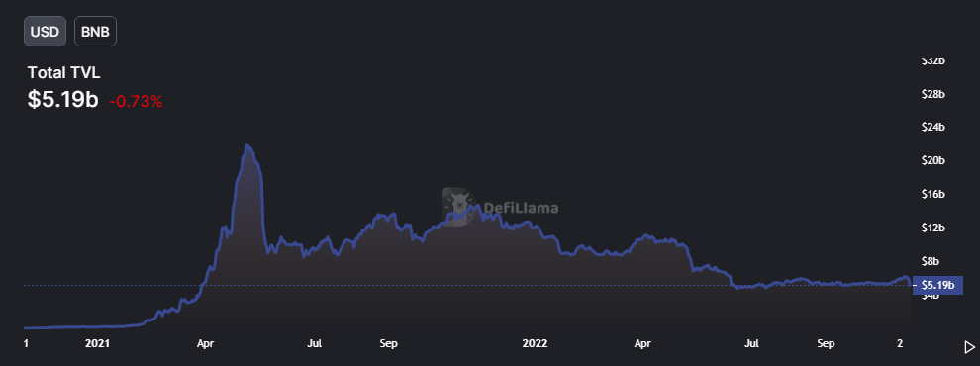
Task: Click the $28b y-axis label
Action: [x=933, y=94]
